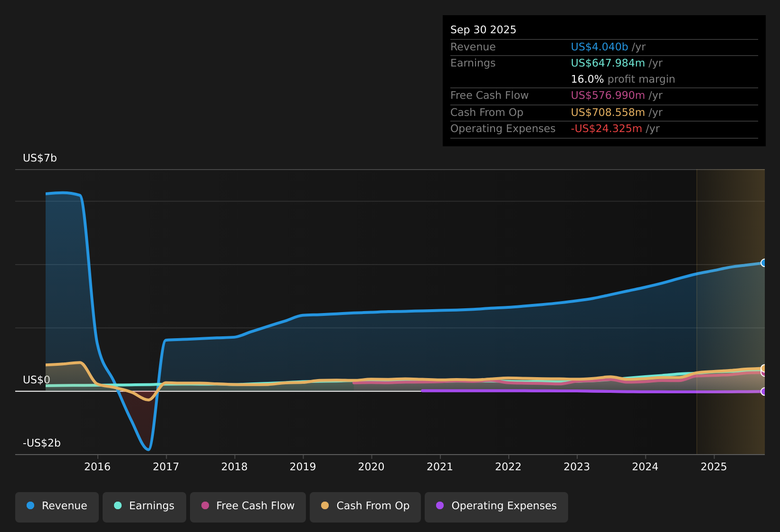Toggle the Earnings series visibility
Image resolution: width=780 pixels, height=532 pixels.
click(x=144, y=506)
